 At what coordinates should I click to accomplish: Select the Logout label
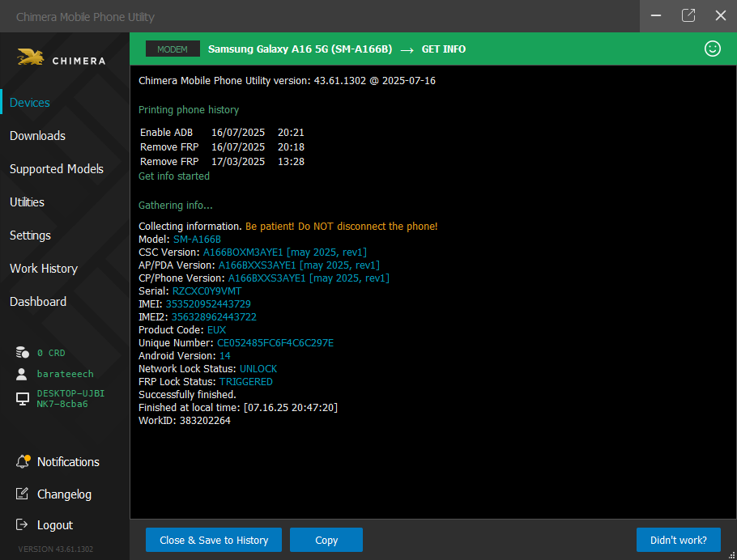point(55,525)
